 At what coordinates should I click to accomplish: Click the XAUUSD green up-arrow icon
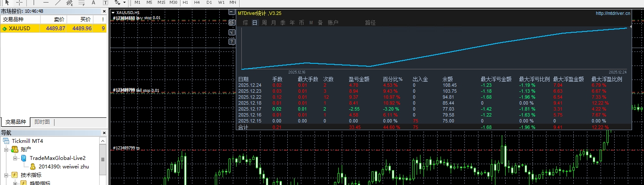point(5,28)
